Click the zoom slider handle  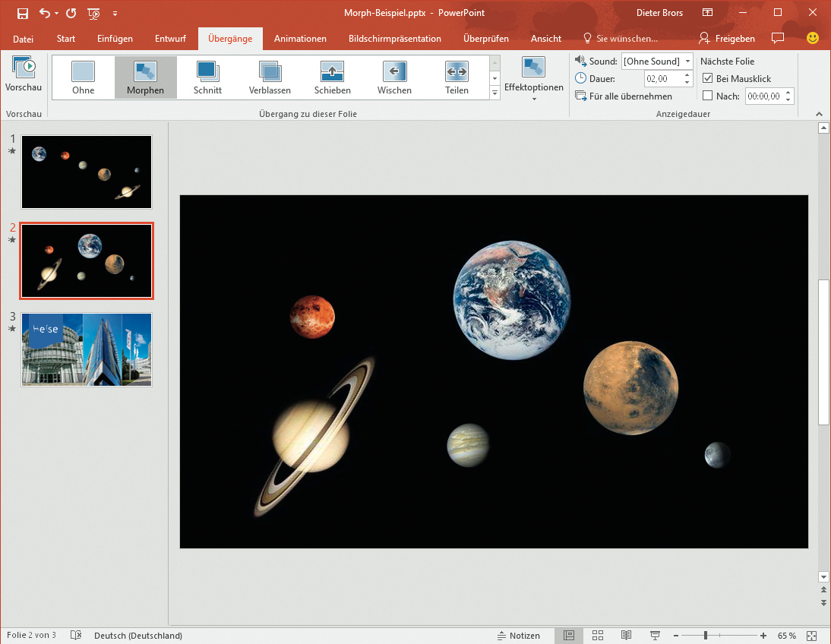click(x=706, y=636)
